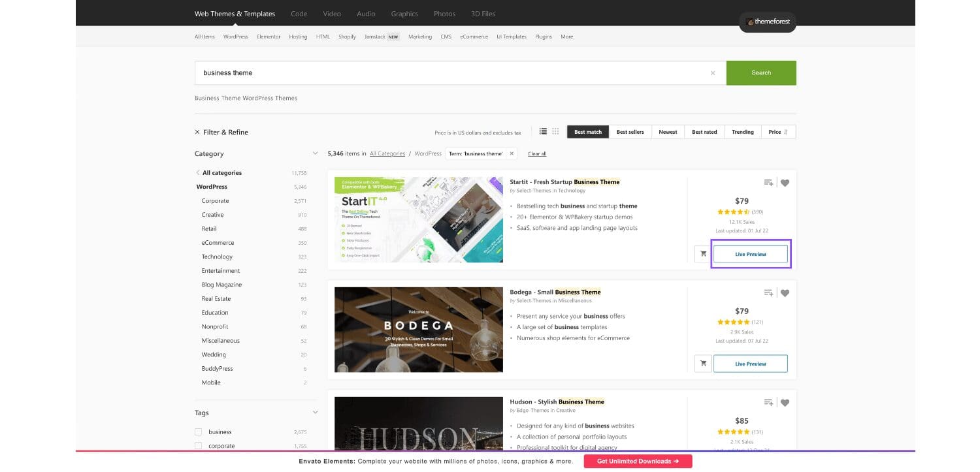This screenshot has width=980, height=472.
Task: Open the More menu in subnav
Action: click(x=566, y=37)
